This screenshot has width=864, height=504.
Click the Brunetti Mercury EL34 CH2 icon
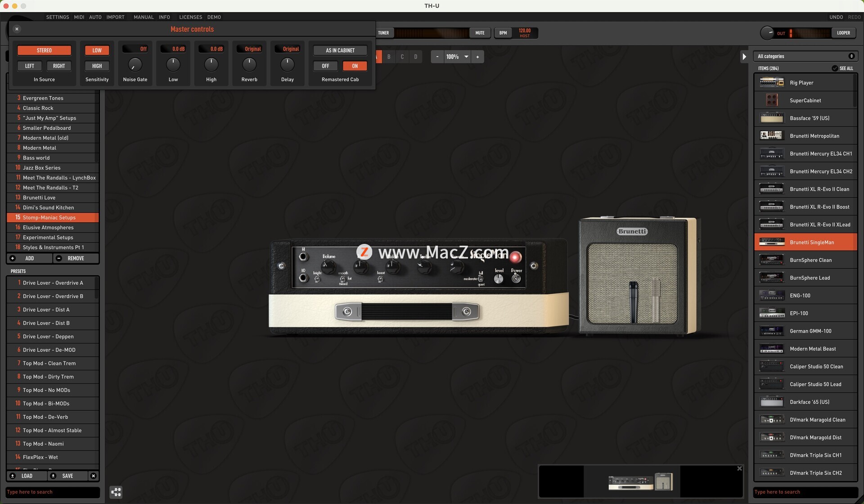772,171
